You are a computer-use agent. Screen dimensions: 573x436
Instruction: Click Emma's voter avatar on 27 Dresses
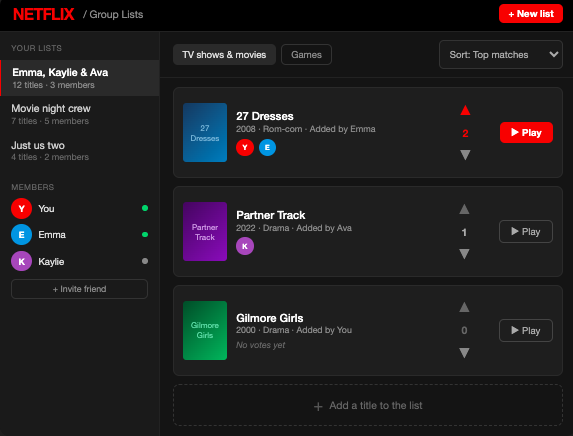tap(267, 147)
